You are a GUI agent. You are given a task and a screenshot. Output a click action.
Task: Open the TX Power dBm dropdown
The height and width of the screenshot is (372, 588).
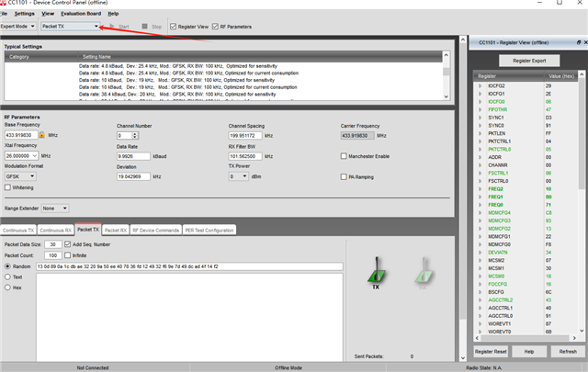(239, 176)
